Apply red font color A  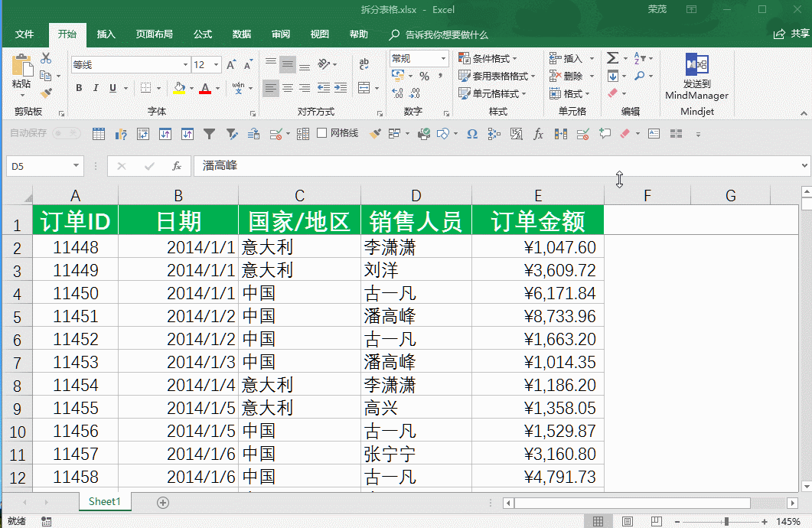[x=205, y=88]
